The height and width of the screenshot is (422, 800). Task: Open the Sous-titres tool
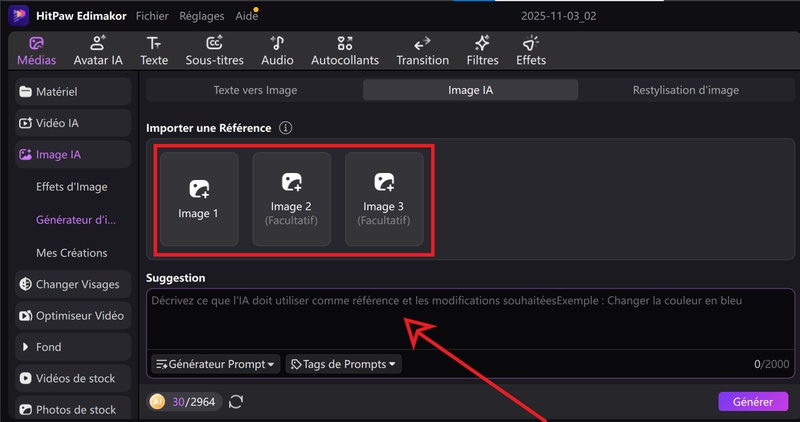[214, 52]
